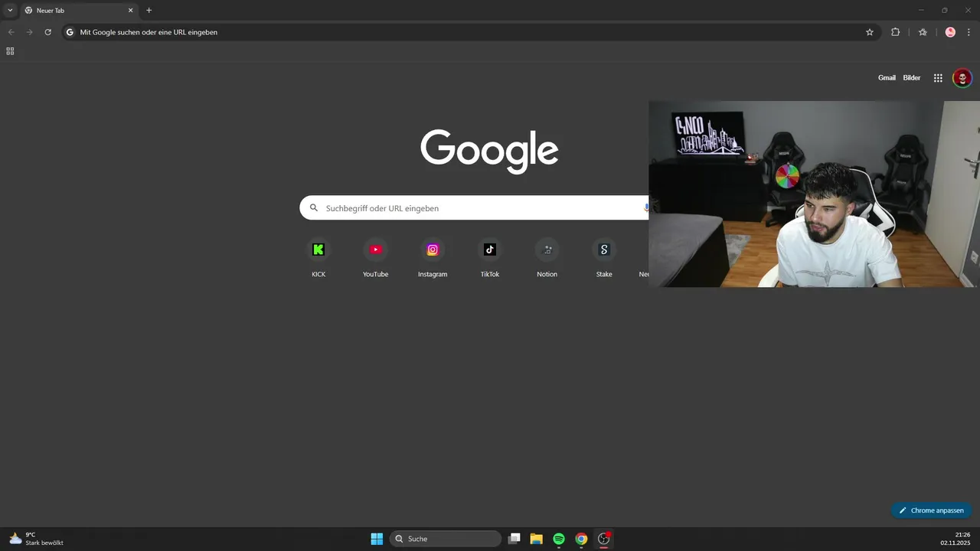
Task: Click the address bar
Action: 471,32
